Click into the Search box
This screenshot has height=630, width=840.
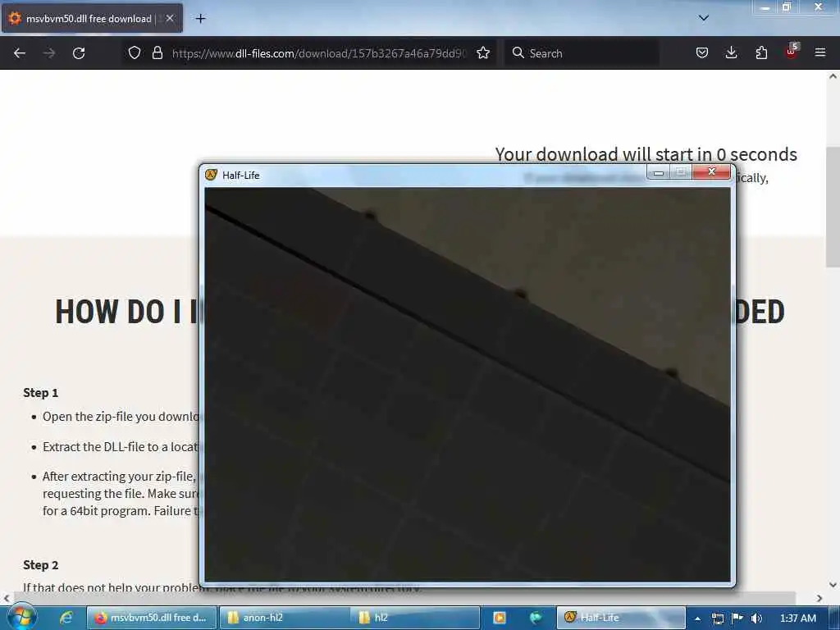click(x=582, y=53)
